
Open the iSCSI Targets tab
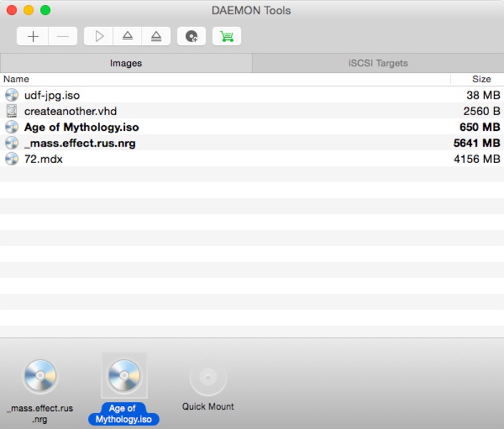coord(377,63)
